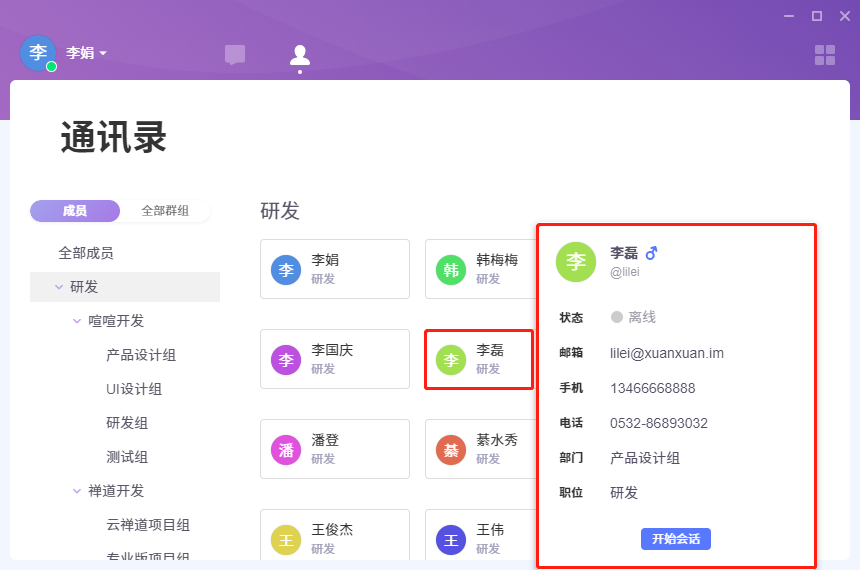The width and height of the screenshot is (860, 570).
Task: Open 李娟 user dropdown arrow
Action: click(x=103, y=53)
